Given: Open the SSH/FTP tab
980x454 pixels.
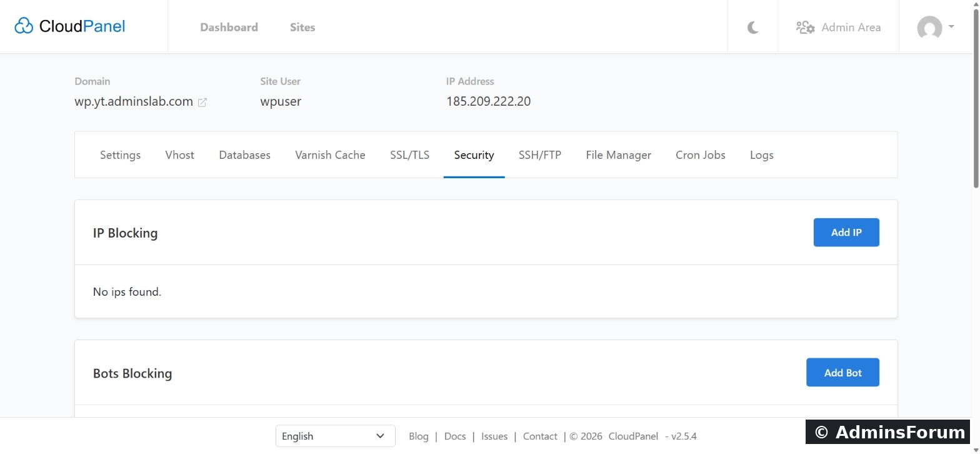Looking at the screenshot, I should coord(540,155).
